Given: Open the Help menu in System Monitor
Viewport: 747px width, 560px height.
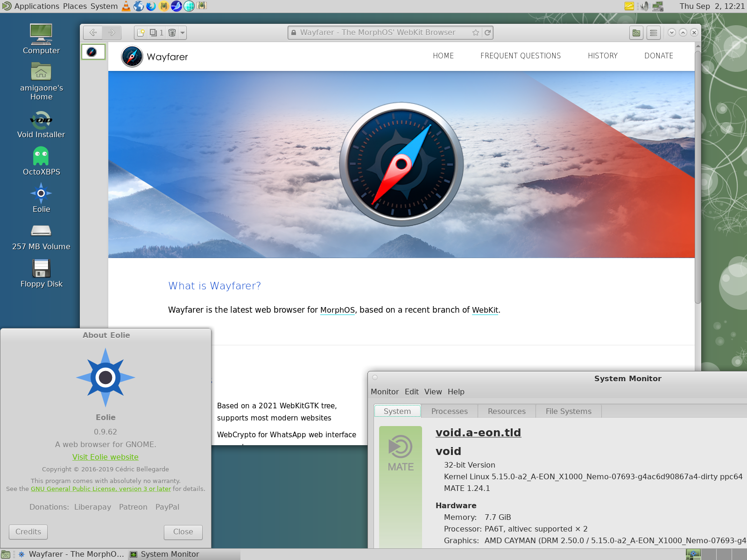Looking at the screenshot, I should pyautogui.click(x=456, y=392).
